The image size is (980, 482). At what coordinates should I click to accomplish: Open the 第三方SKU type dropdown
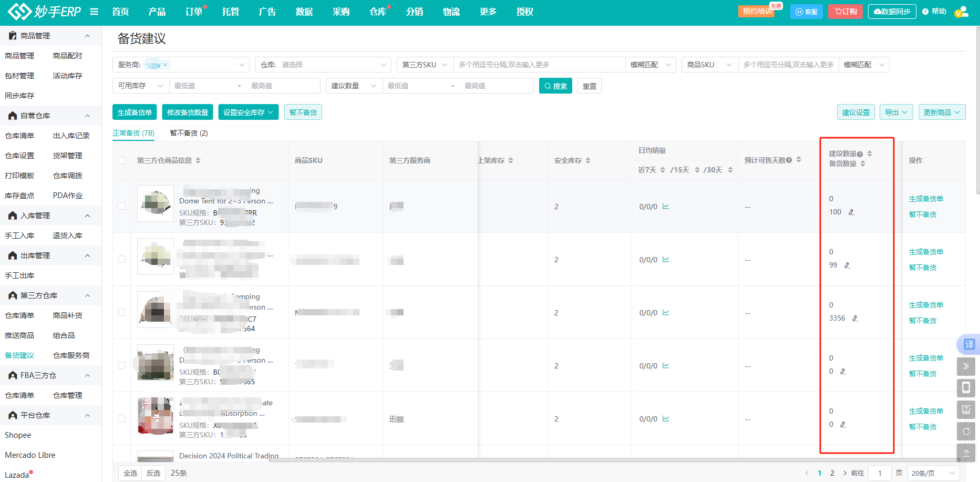425,65
